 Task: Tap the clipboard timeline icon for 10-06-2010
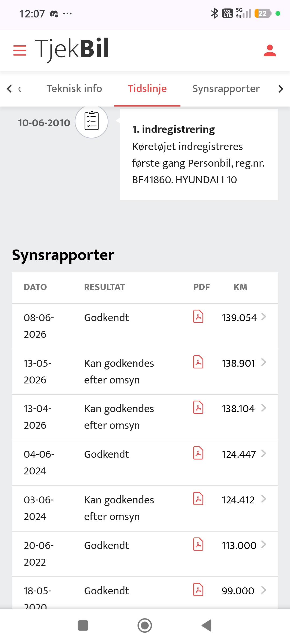pyautogui.click(x=92, y=121)
